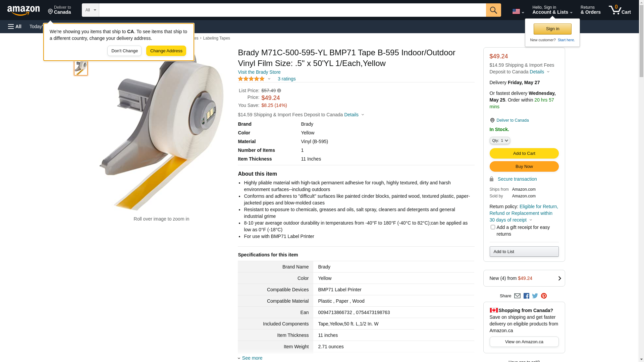Open Returns & Orders
Screen dimensions: 644x362
590,10
